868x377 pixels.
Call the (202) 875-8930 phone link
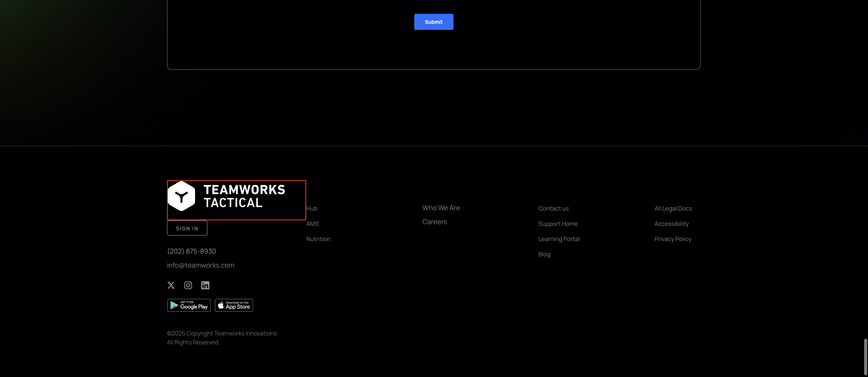[x=191, y=251]
